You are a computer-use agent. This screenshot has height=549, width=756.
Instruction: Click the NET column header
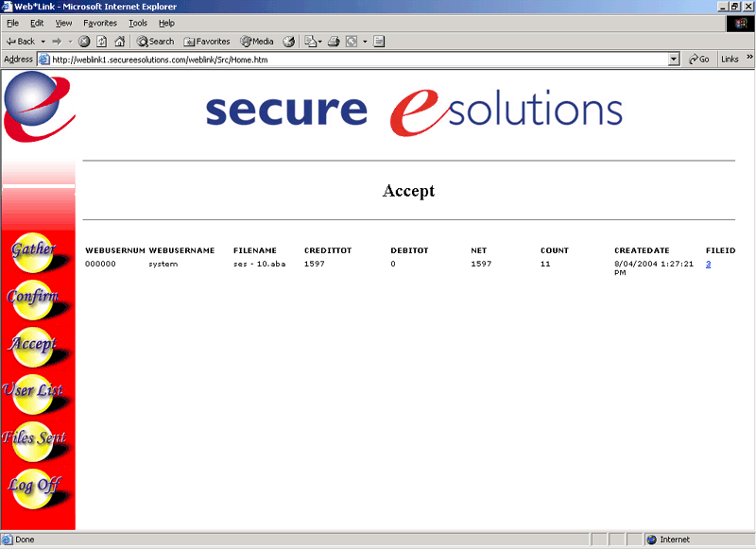pos(479,250)
